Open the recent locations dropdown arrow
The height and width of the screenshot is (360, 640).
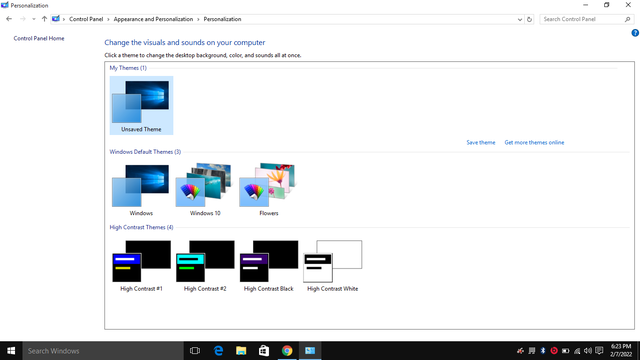tap(34, 19)
